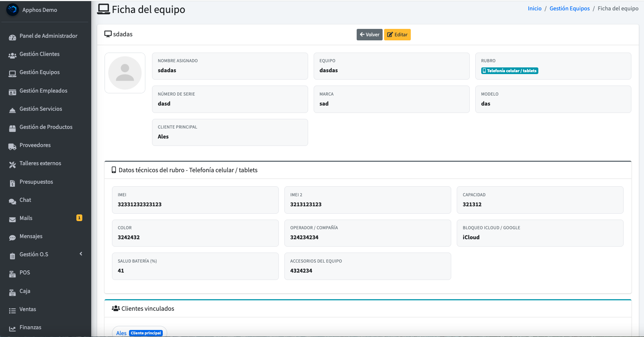
Task: Click the Finanzas chart icon
Action: pos(13,329)
